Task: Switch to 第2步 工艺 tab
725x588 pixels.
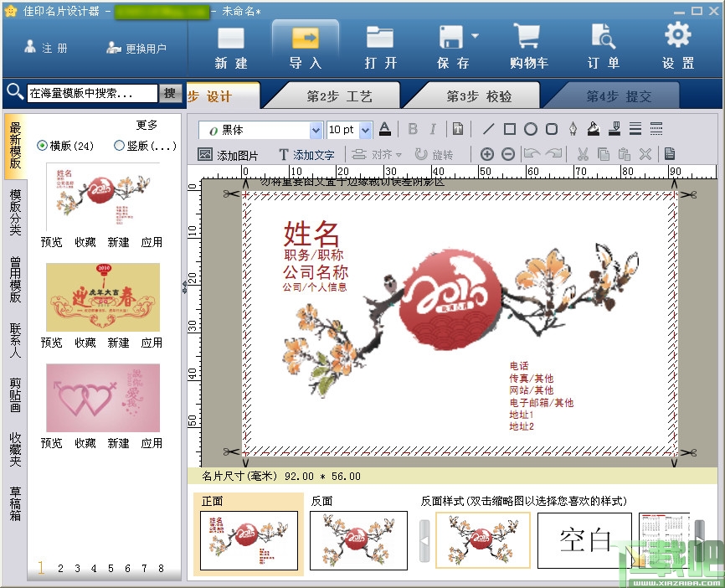Action: [x=339, y=96]
